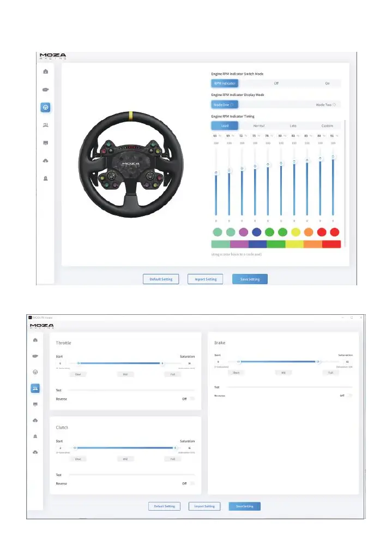Click the purple LED color circle
392x557 pixels.
pos(244,232)
